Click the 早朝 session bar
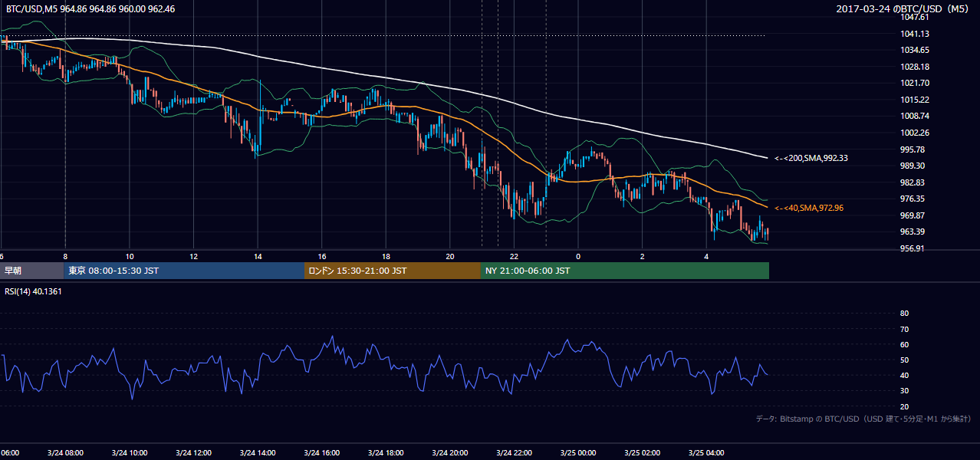 pyautogui.click(x=32, y=271)
